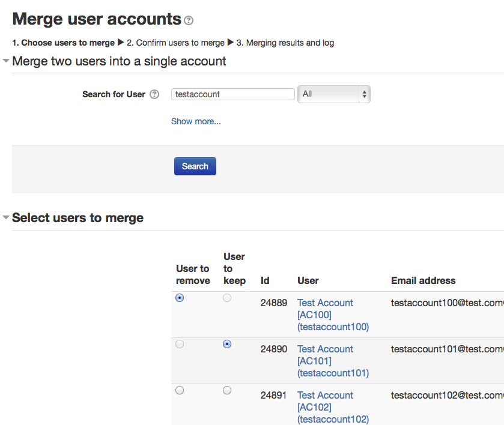This screenshot has height=425, width=504.
Task: Click step 1 Choose users to merge
Action: click(63, 43)
